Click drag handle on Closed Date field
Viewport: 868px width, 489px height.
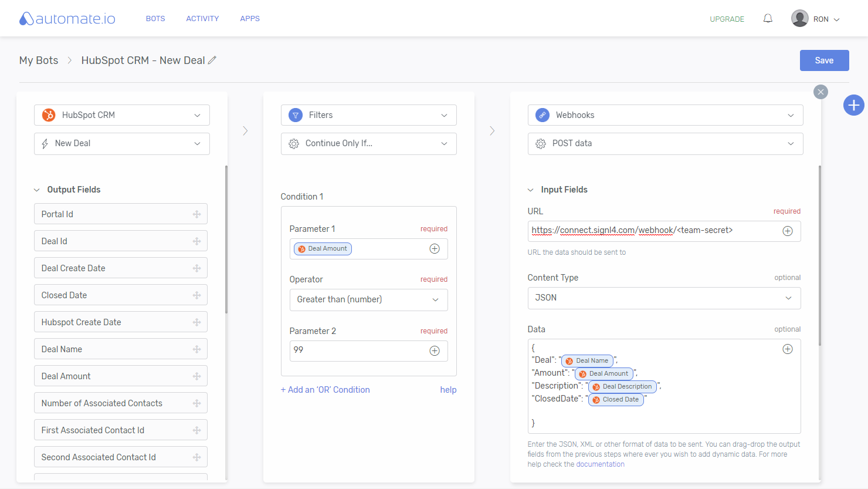[x=197, y=295]
